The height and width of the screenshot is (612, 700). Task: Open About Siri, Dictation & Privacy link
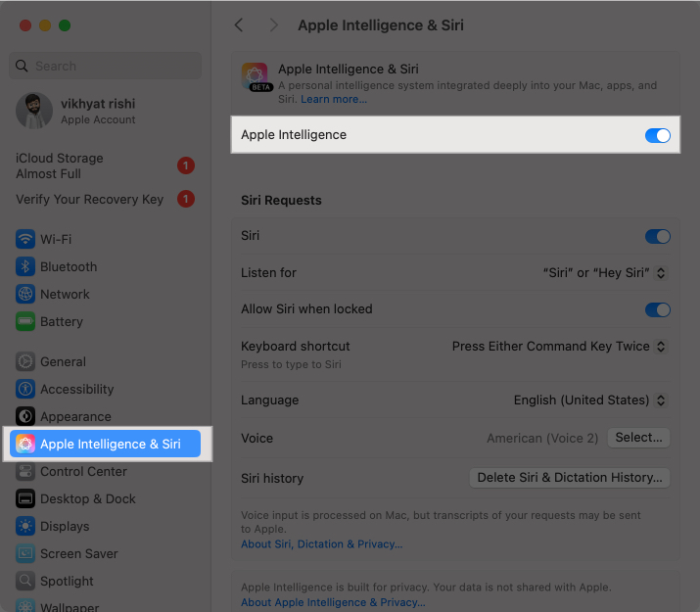[321, 544]
